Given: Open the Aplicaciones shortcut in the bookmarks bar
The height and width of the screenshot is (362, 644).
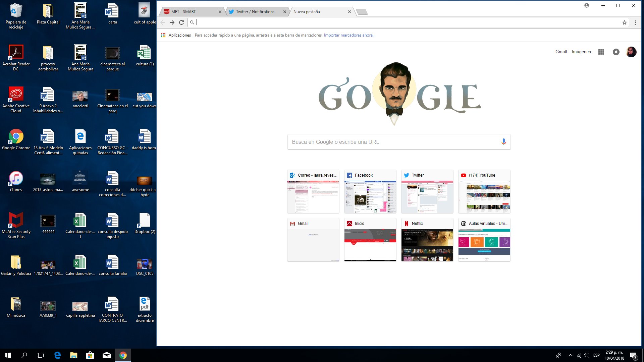Looking at the screenshot, I should pyautogui.click(x=176, y=35).
